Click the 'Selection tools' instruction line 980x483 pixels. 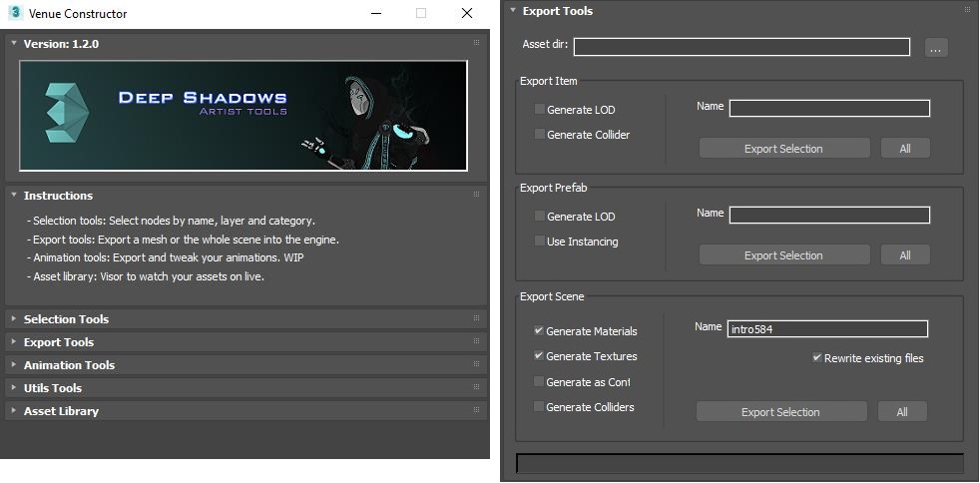(x=172, y=221)
